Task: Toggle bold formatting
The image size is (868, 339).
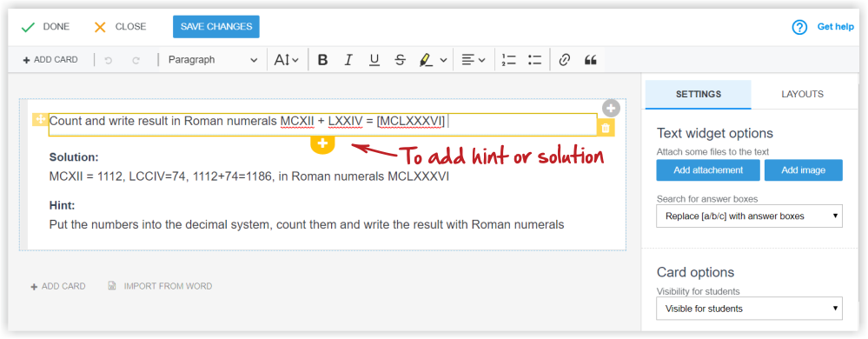Action: pyautogui.click(x=322, y=60)
